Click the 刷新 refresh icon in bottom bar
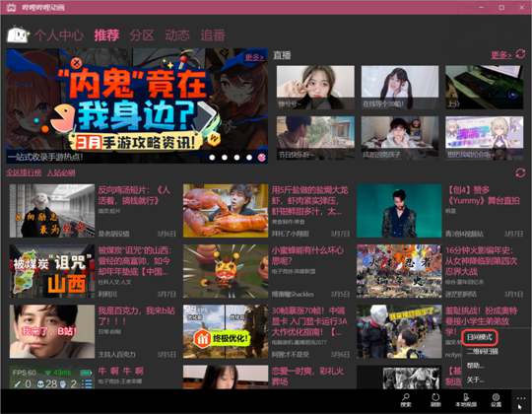Image resolution: width=532 pixels, height=414 pixels. coord(435,400)
